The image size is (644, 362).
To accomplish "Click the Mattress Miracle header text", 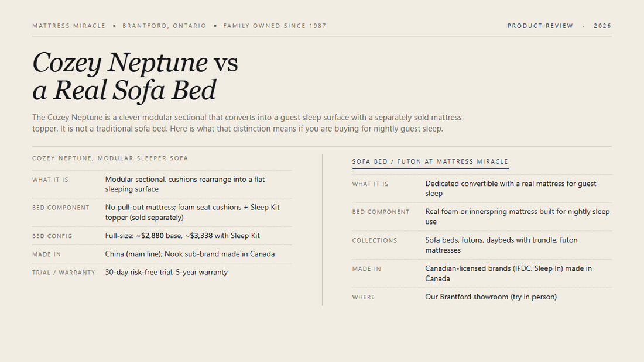I will tap(68, 26).
